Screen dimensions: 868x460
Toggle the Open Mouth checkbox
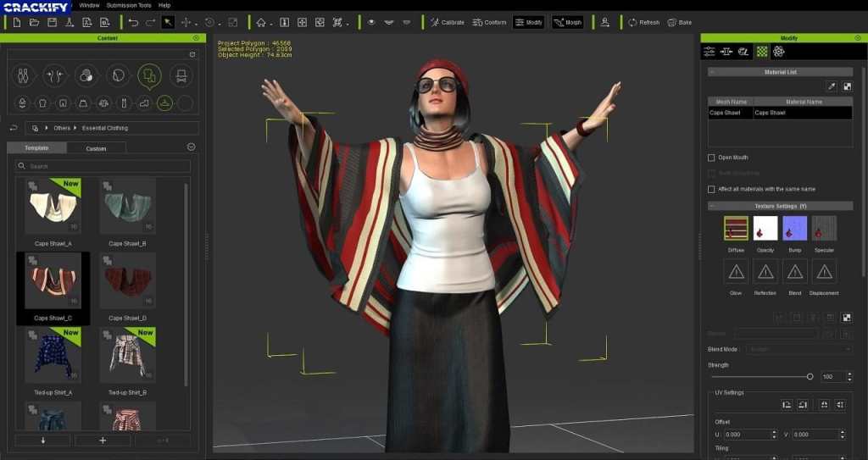click(711, 158)
